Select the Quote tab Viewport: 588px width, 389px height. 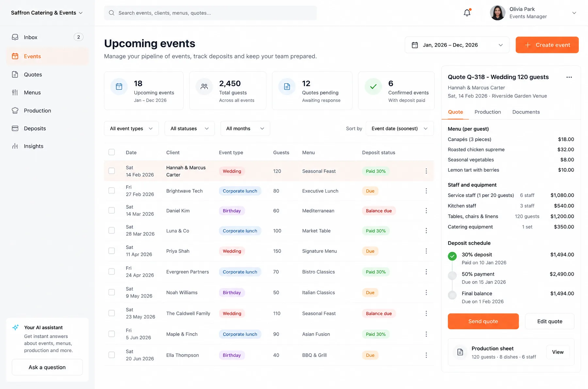click(455, 112)
